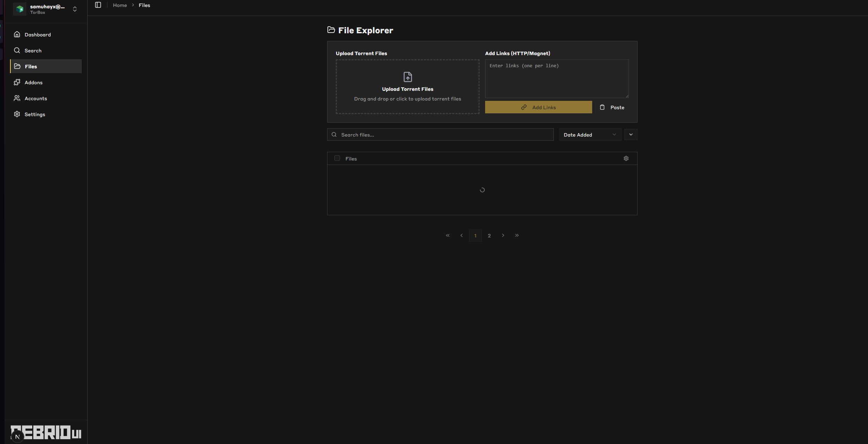
Task: Toggle the sidebar panel icon
Action: (x=98, y=5)
